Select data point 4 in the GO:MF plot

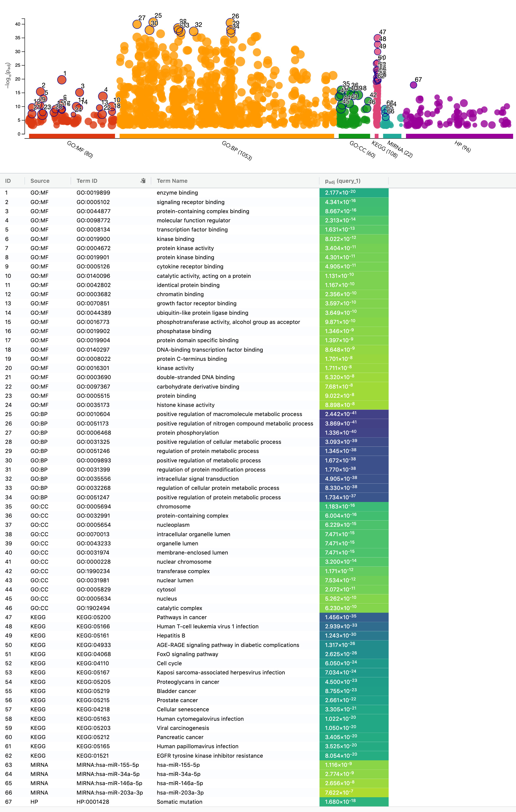pyautogui.click(x=103, y=97)
